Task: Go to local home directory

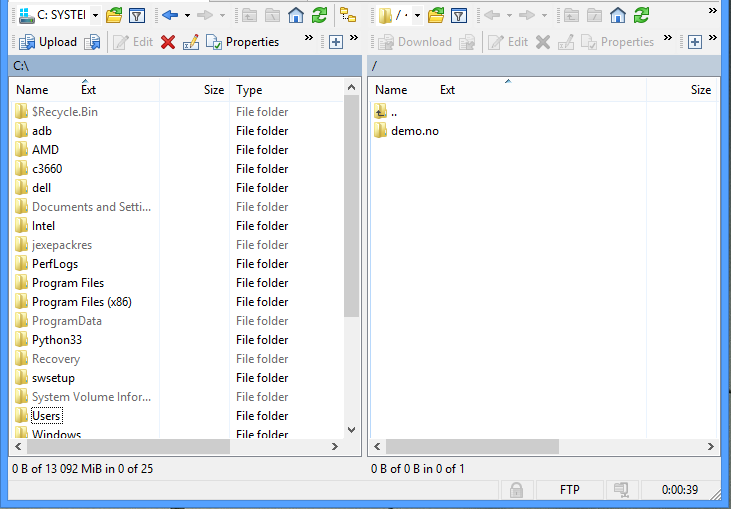Action: pos(296,15)
